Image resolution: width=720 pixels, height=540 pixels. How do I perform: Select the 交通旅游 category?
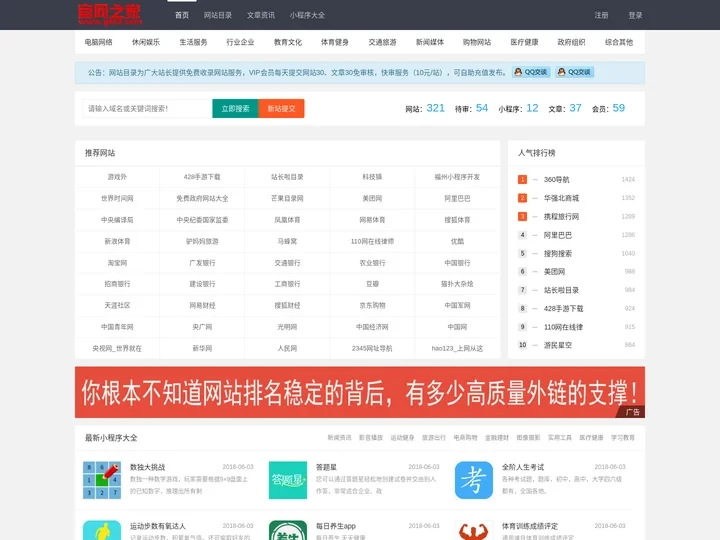(x=382, y=42)
